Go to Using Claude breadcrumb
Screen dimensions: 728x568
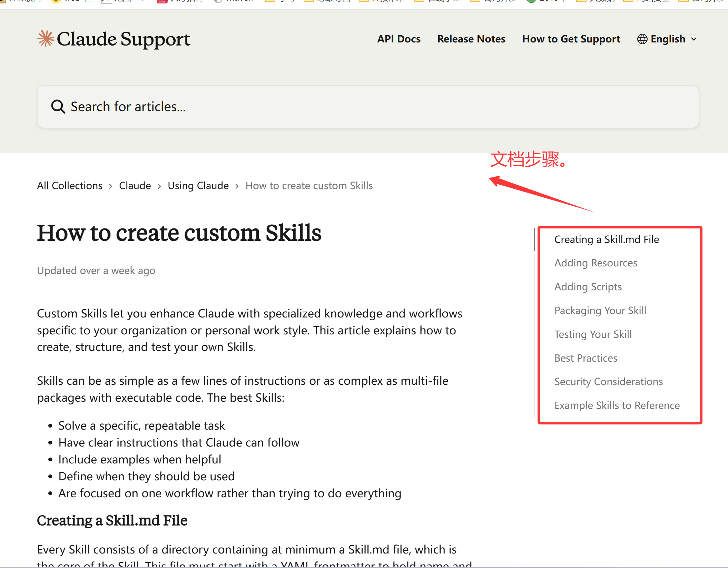pos(198,186)
